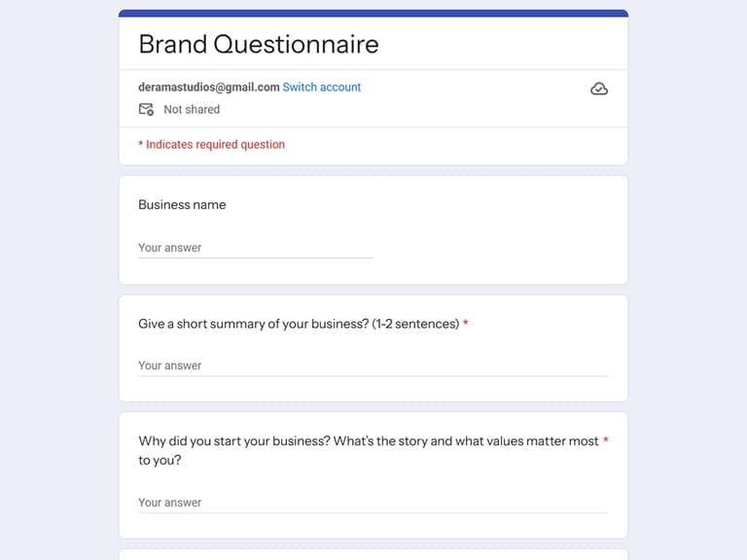Click the 'Indicates required question' notice

(x=211, y=145)
